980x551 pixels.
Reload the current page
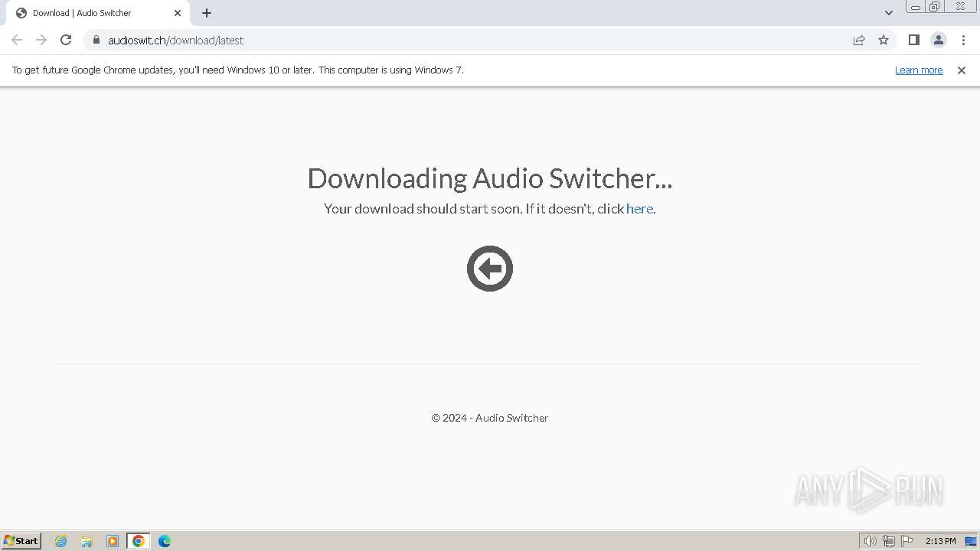66,40
